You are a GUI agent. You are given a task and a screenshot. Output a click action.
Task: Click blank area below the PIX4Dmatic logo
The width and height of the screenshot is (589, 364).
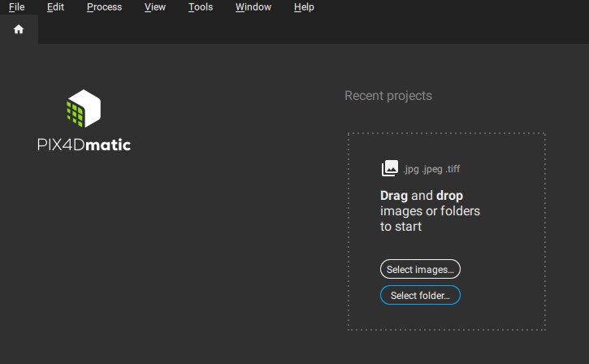click(84, 244)
